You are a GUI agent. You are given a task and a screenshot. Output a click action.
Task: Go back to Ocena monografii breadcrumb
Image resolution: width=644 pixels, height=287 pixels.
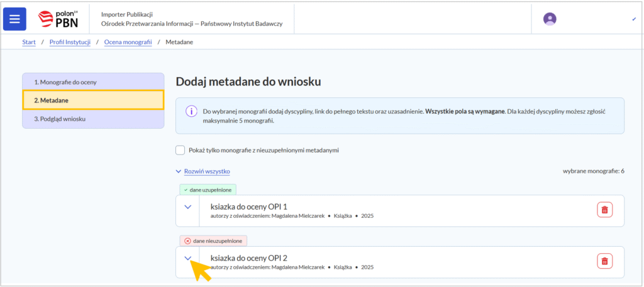coord(128,42)
